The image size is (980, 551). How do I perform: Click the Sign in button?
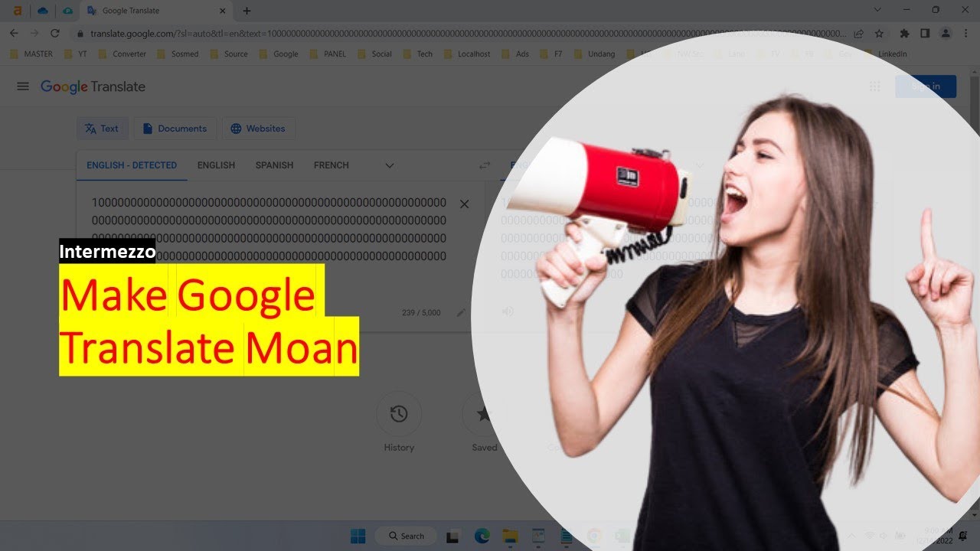(x=926, y=86)
